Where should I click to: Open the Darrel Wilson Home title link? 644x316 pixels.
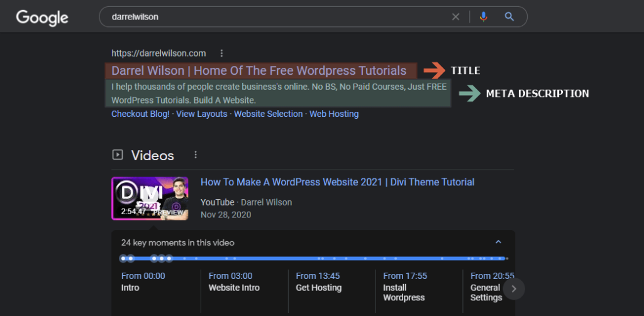[x=258, y=70]
